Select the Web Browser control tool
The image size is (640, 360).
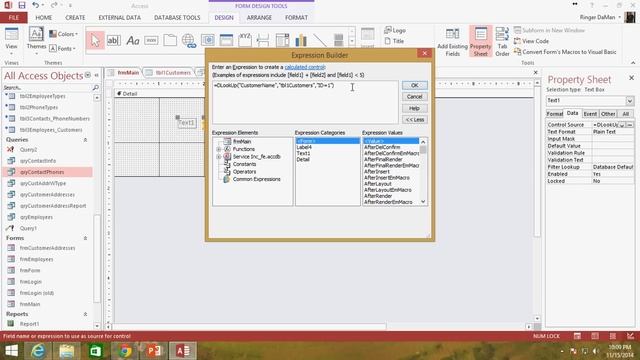tap(208, 40)
